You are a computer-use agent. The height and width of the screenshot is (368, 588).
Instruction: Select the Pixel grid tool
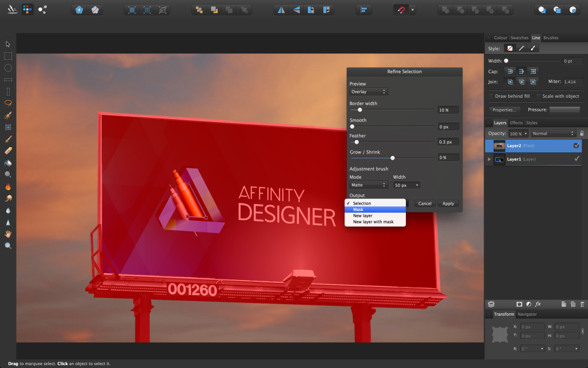(x=8, y=127)
